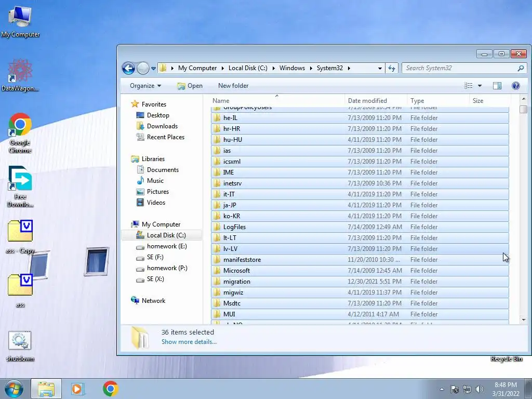The width and height of the screenshot is (532, 399).
Task: Click the Microsoft folder icon
Action: tap(217, 270)
